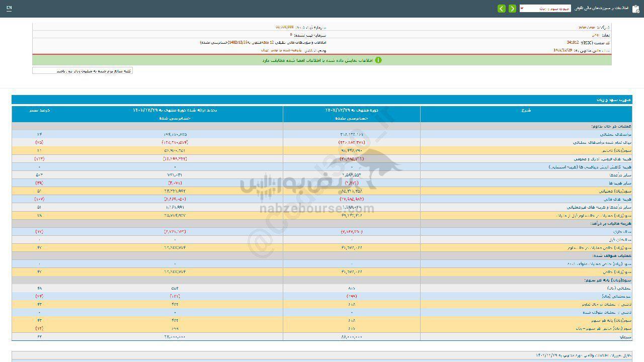Select the سود(زیان) ناخالص row label
The width and height of the screenshot is (644, 362).
click(617, 150)
